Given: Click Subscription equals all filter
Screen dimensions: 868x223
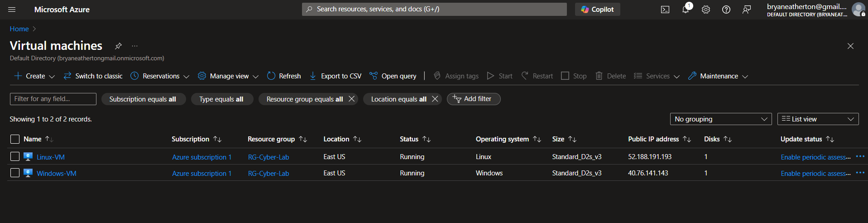Looking at the screenshot, I should pyautogui.click(x=143, y=99).
